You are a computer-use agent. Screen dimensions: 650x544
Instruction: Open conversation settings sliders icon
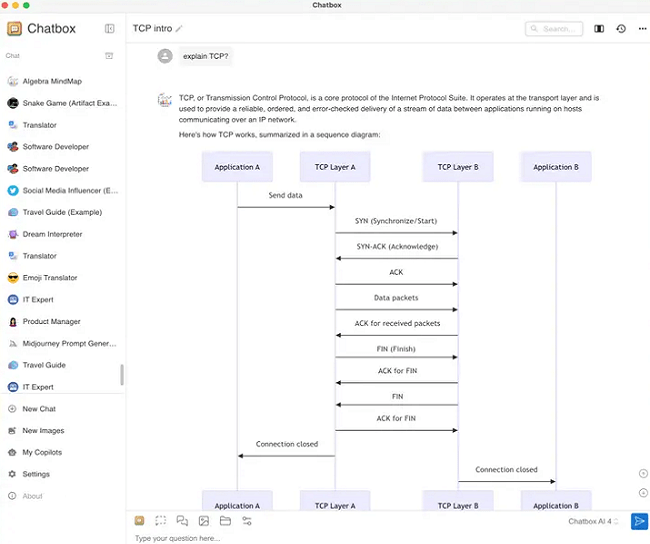click(247, 521)
